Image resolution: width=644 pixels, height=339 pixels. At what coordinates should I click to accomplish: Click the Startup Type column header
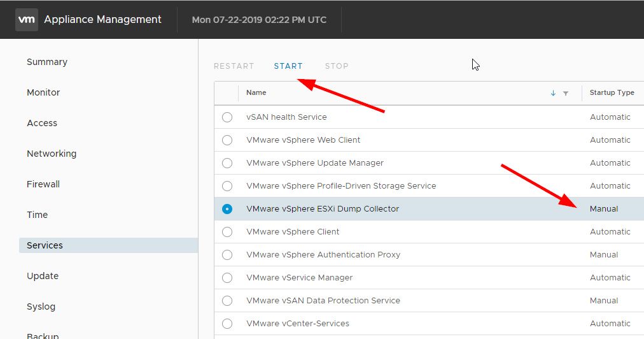pos(612,92)
